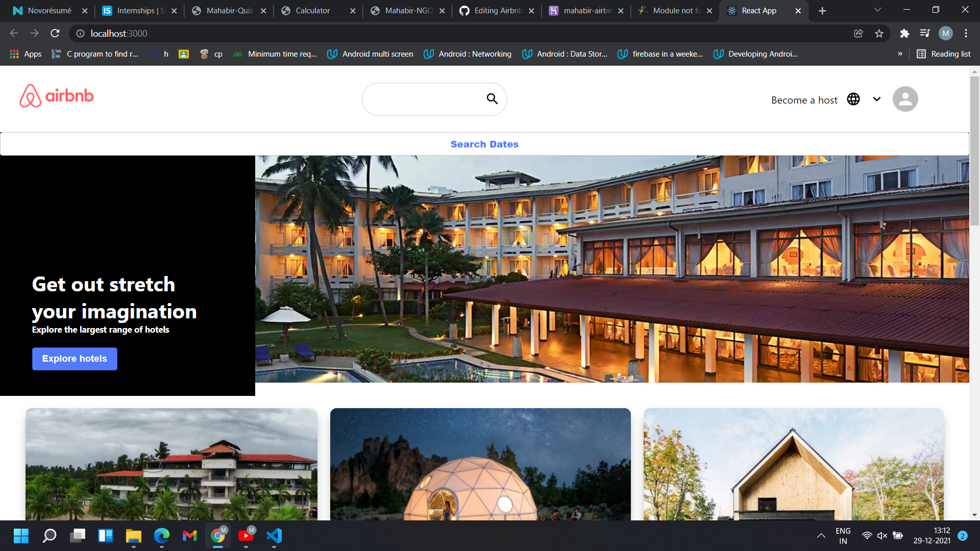Image resolution: width=980 pixels, height=551 pixels.
Task: Open tab search dropdown arrow
Action: pyautogui.click(x=877, y=10)
